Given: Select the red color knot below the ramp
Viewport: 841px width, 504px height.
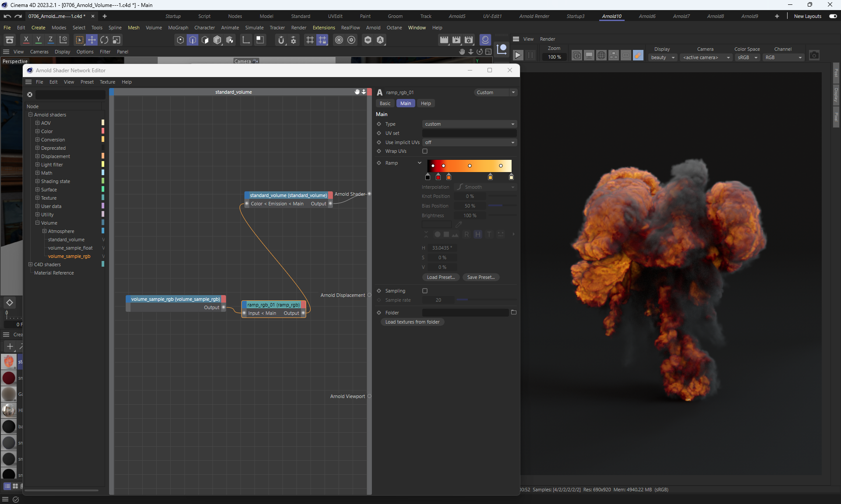Looking at the screenshot, I should [x=438, y=177].
